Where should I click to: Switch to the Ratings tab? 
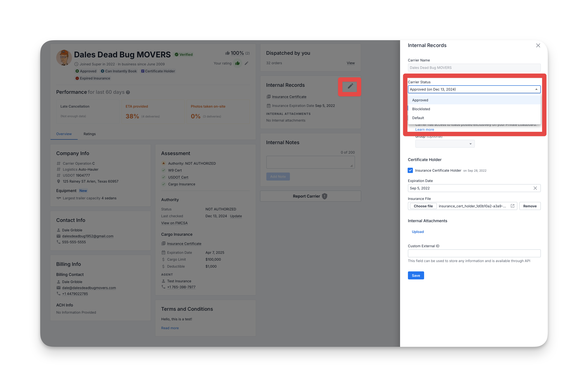coord(89,134)
